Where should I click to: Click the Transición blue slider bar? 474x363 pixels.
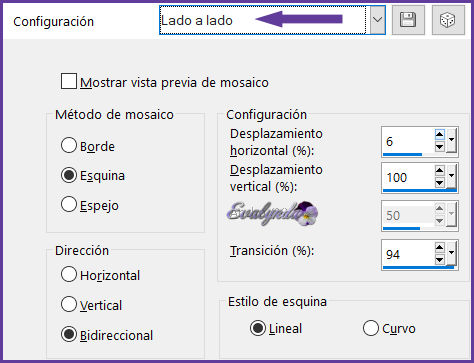click(419, 267)
